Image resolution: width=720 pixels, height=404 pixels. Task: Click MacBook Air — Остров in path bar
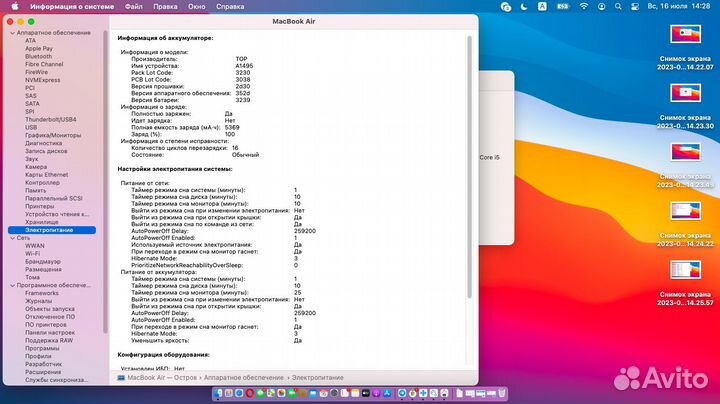[162, 378]
